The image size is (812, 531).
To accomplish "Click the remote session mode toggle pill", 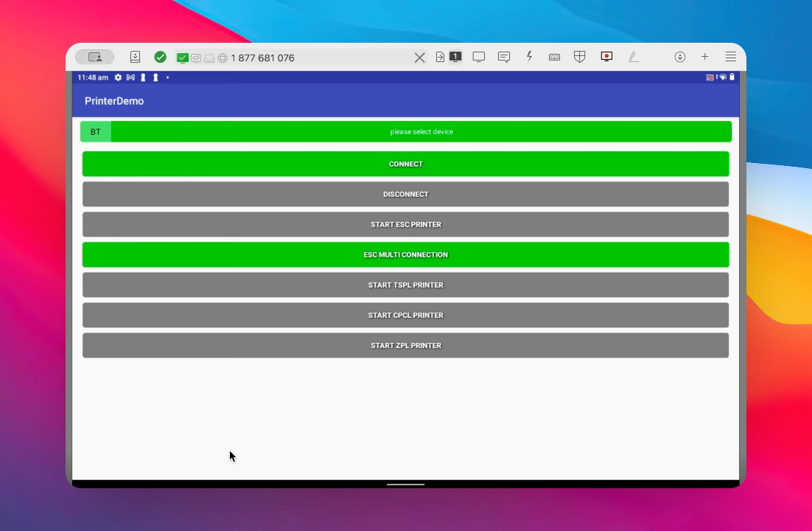I will coord(95,57).
